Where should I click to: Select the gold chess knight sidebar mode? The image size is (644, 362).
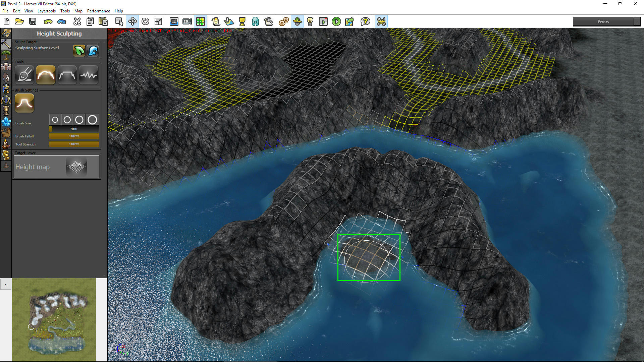[6, 155]
